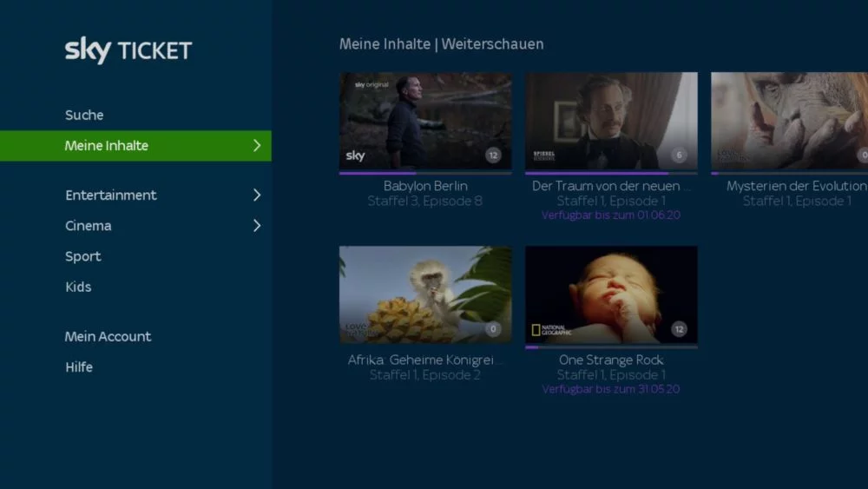Screen dimensions: 868x489
Task: Open the Hilfe page
Action: tap(79, 367)
